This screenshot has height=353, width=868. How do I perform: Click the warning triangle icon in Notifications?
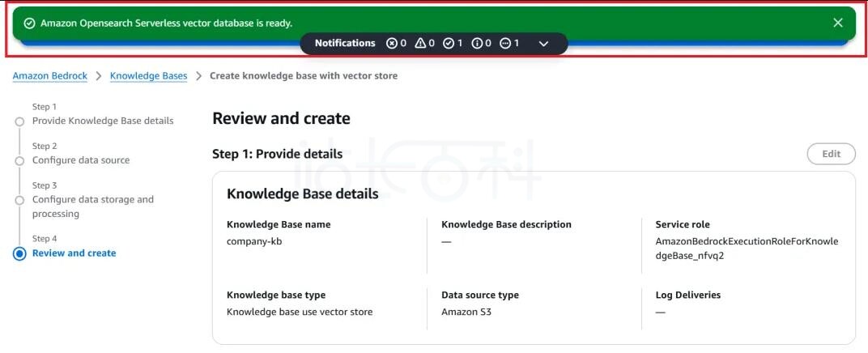pos(420,43)
